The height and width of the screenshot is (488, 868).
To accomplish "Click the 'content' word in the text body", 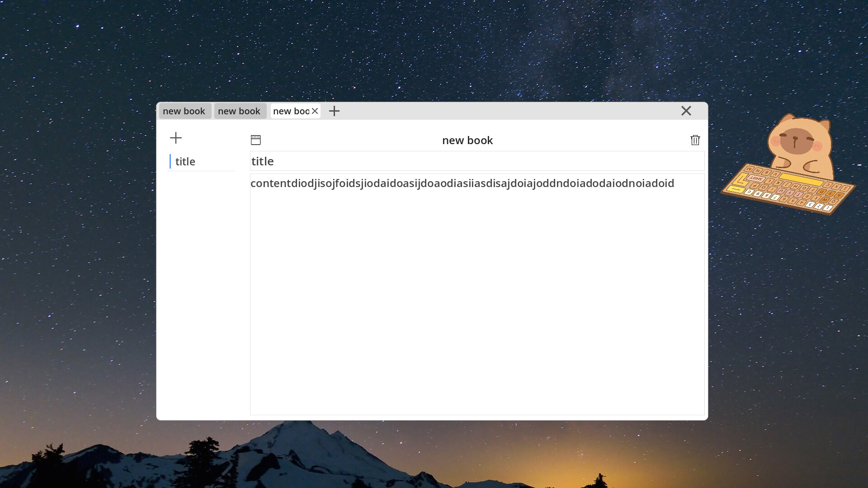I will (270, 183).
